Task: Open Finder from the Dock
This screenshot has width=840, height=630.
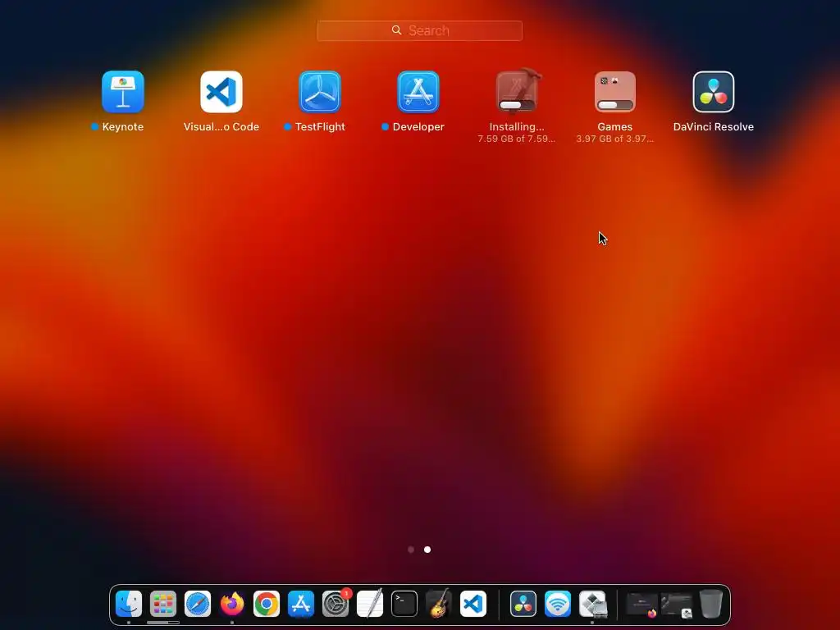Action: coord(129,605)
